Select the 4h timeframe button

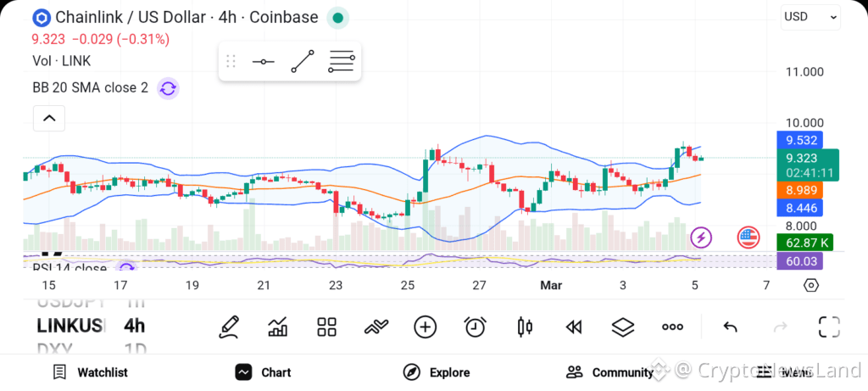[134, 326]
